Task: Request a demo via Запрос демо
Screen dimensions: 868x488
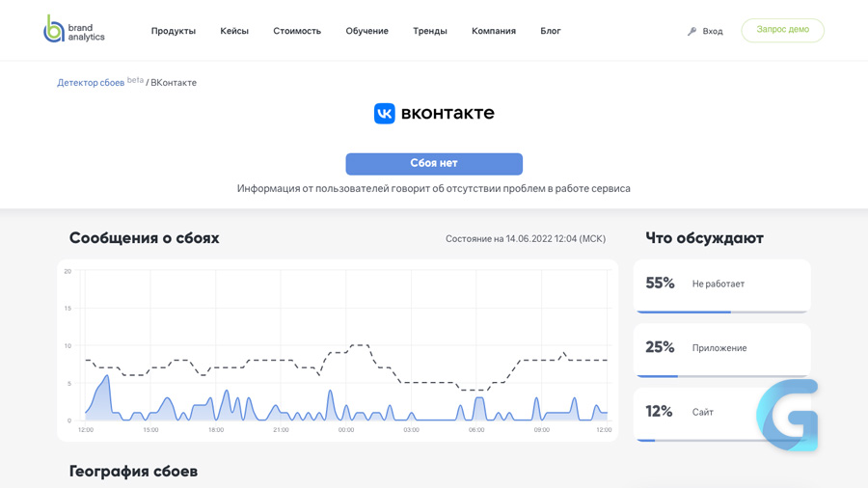Action: coord(783,30)
